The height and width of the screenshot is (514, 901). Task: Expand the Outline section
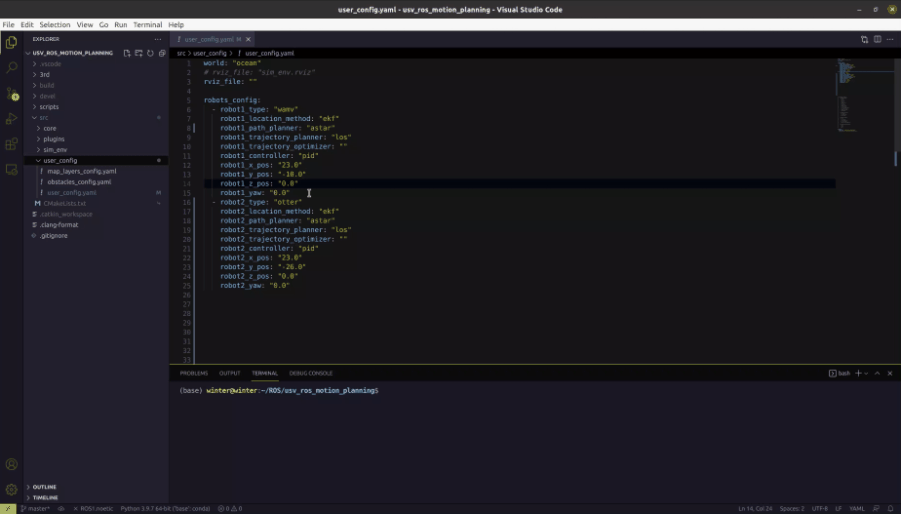tap(44, 487)
